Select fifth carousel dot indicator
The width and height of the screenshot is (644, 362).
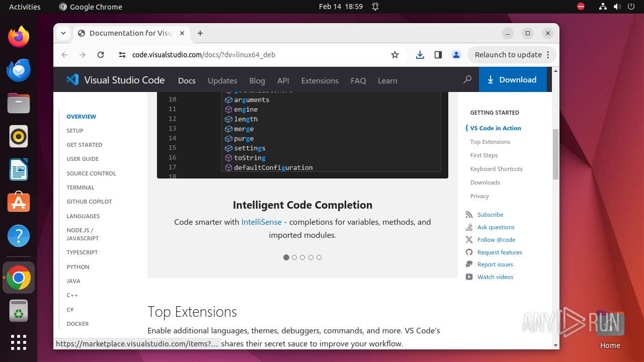[319, 257]
